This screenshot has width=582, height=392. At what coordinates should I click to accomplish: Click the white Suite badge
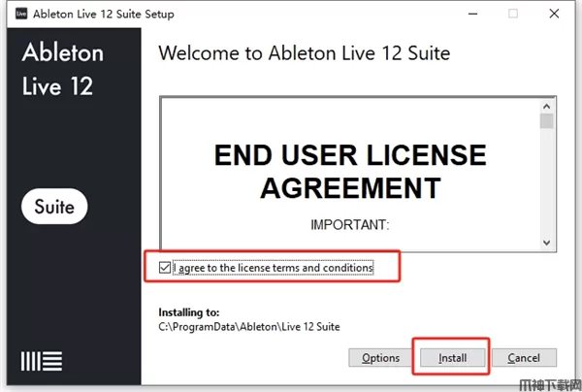coord(54,206)
